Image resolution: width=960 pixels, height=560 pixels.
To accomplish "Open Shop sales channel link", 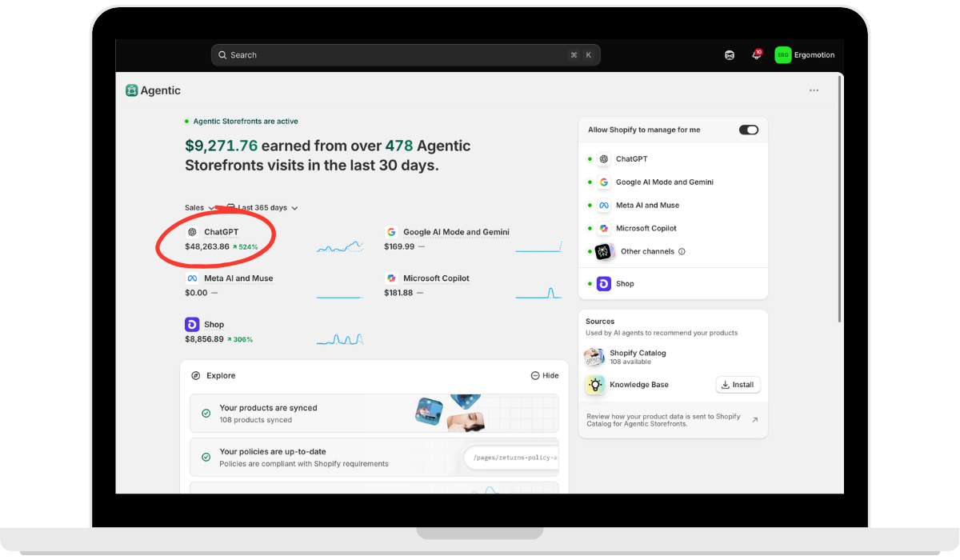I will coord(214,325).
